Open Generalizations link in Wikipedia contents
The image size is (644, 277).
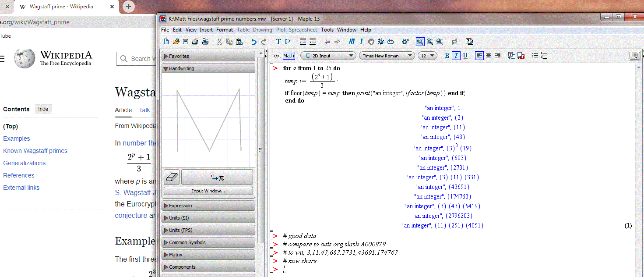(25, 163)
